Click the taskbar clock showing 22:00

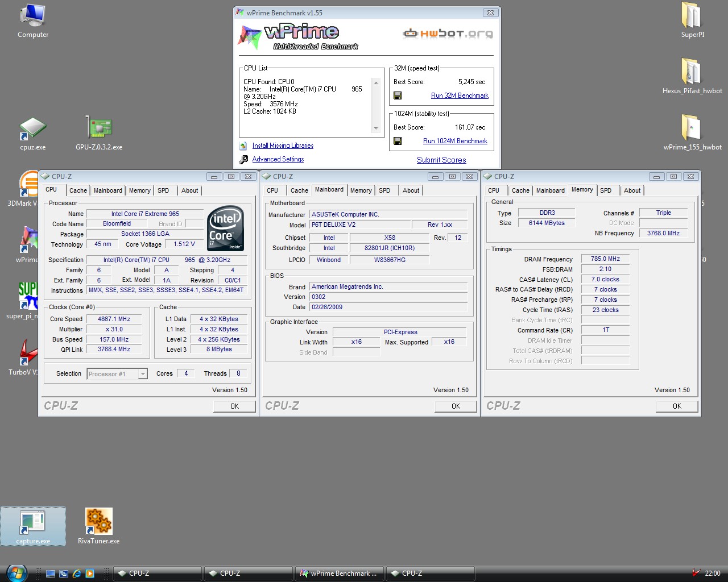click(712, 573)
